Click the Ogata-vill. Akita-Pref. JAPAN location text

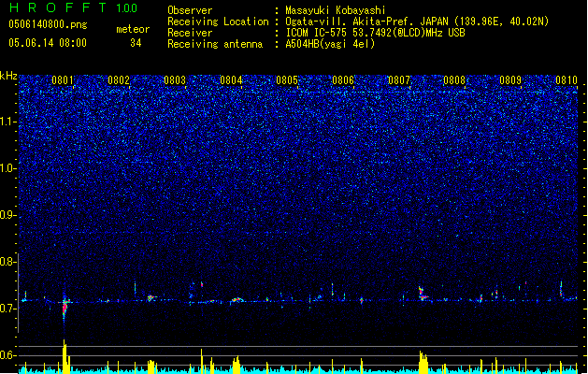pos(417,22)
